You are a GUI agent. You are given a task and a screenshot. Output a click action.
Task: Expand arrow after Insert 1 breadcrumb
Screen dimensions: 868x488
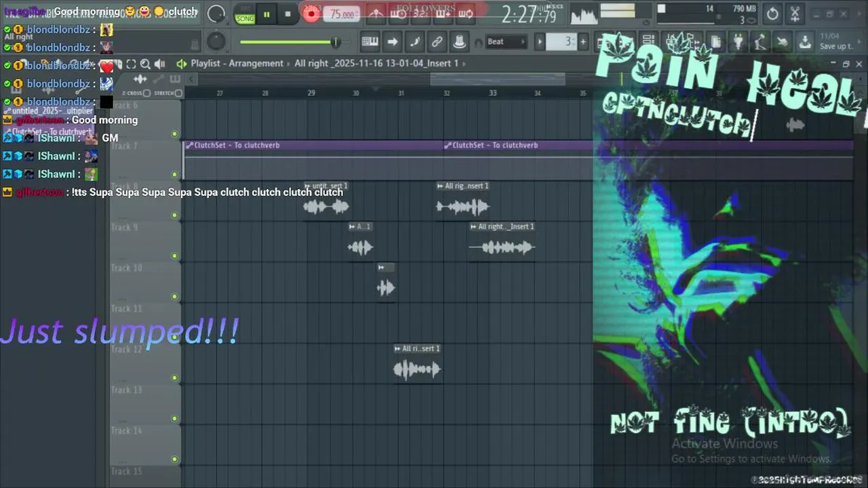tap(465, 63)
